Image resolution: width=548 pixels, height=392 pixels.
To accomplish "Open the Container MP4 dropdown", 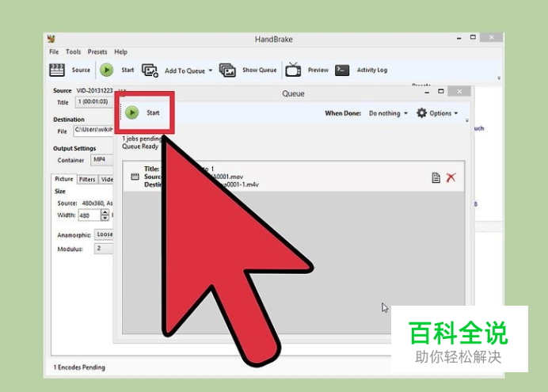I will point(102,160).
